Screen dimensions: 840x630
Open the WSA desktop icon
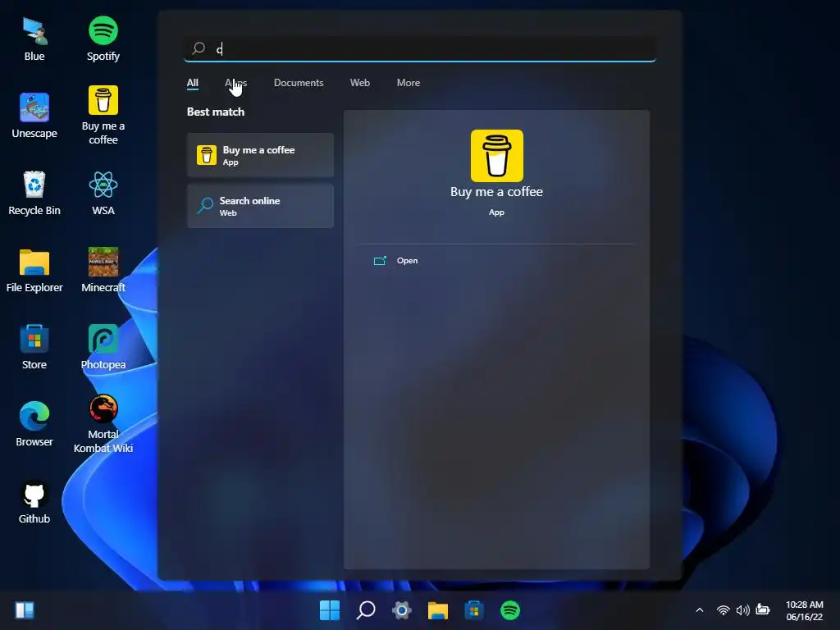[x=103, y=193]
